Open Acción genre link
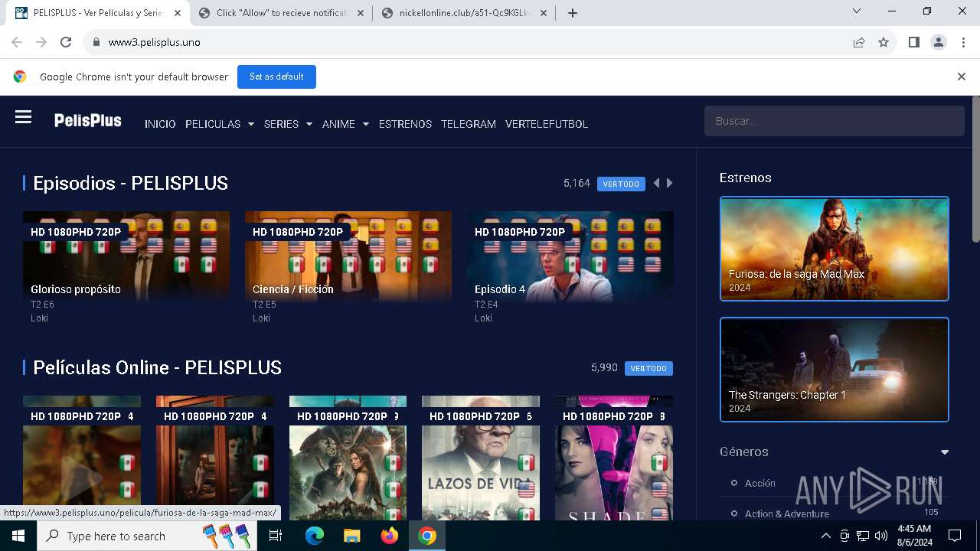 point(759,484)
